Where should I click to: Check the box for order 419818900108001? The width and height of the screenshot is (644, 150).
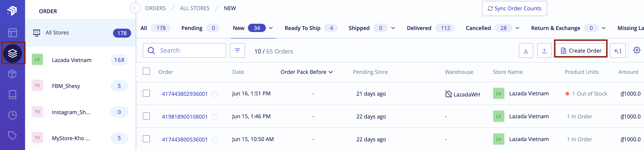click(x=146, y=116)
